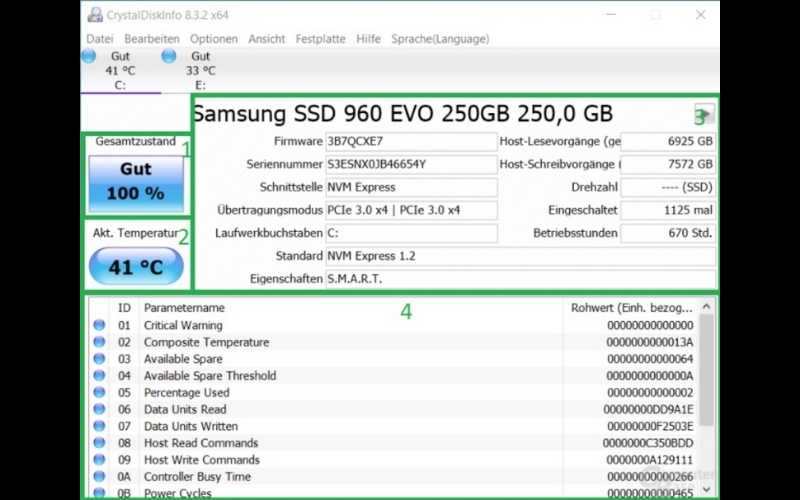Click the CrystalDiskInfo app icon in title bar

pos(95,15)
